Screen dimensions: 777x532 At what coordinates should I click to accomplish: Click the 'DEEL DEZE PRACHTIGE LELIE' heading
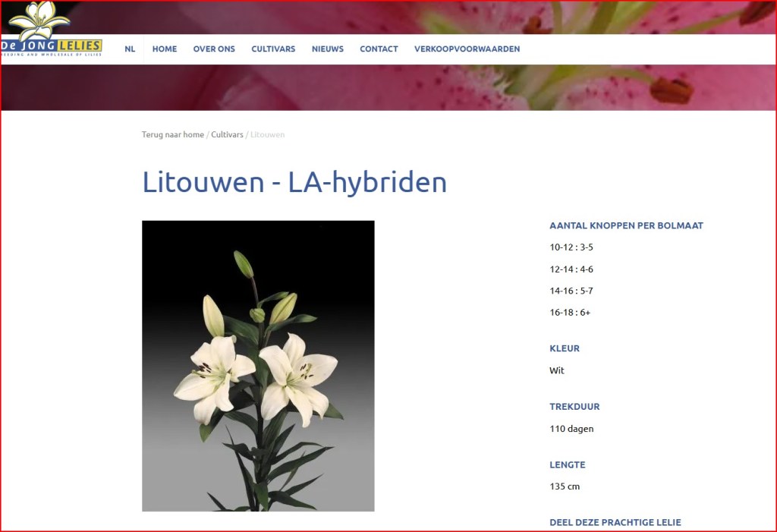pyautogui.click(x=615, y=522)
